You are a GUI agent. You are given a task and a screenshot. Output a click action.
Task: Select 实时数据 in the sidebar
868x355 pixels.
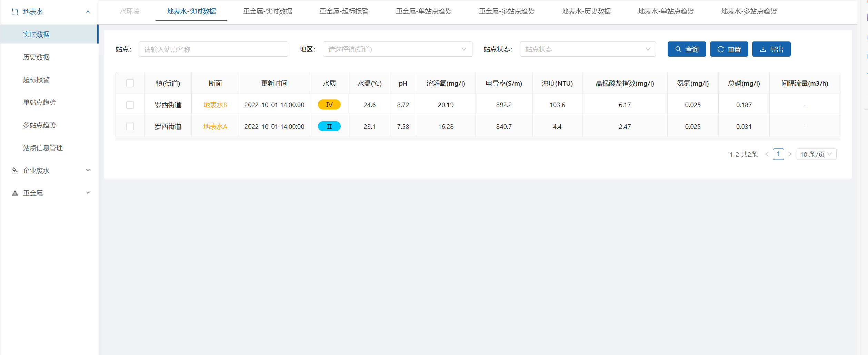click(x=49, y=34)
